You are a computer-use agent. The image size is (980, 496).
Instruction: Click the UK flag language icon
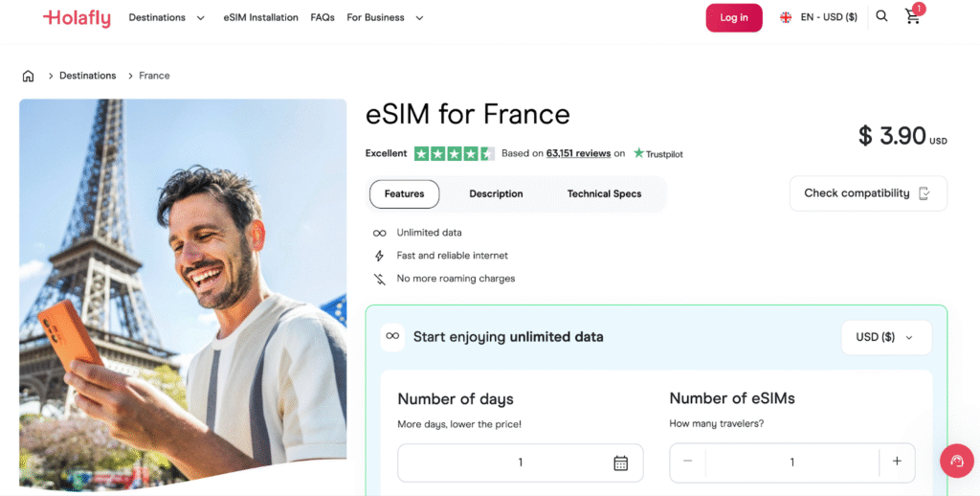[x=786, y=17]
